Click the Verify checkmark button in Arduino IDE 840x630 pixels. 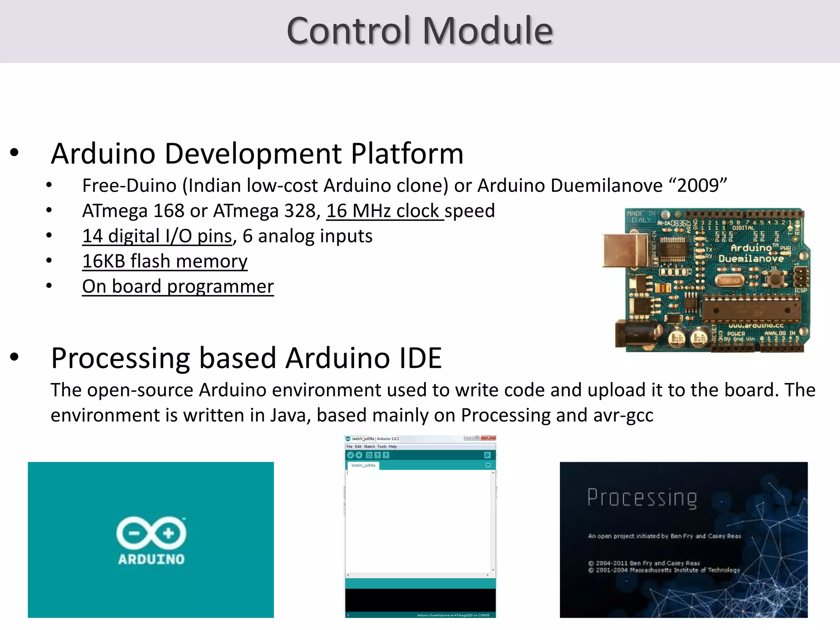[350, 455]
